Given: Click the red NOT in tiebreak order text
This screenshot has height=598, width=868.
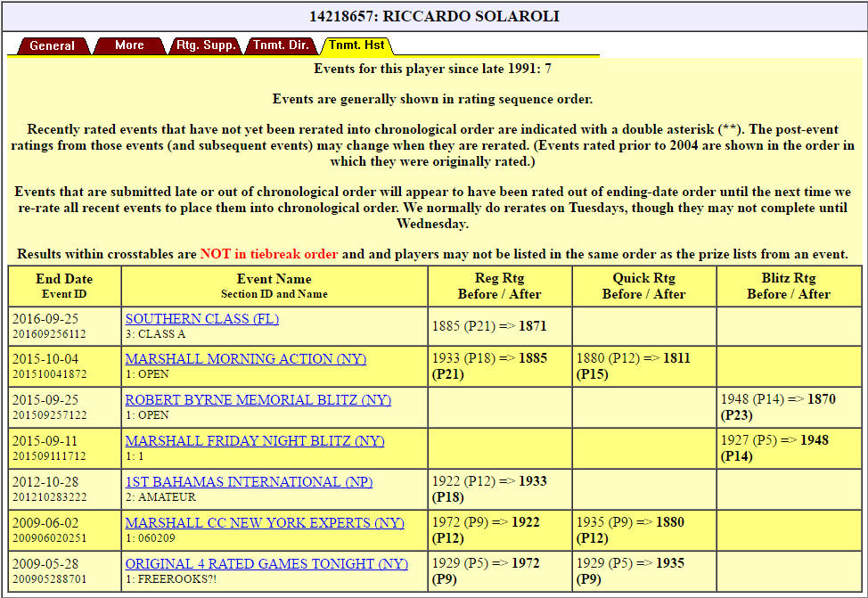Looking at the screenshot, I should coord(269,254).
